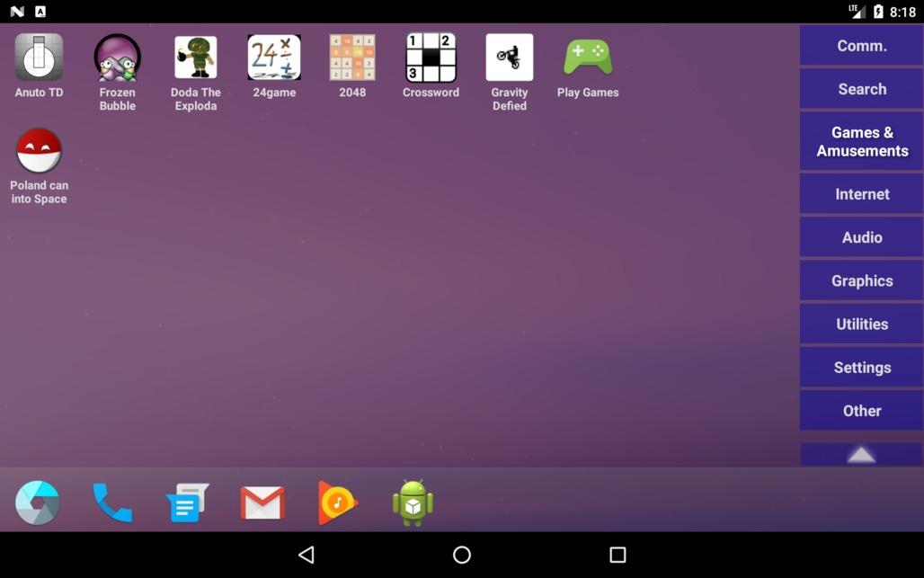Screen dimensions: 924x578
Task: Open Play Music from the dock
Action: [338, 502]
